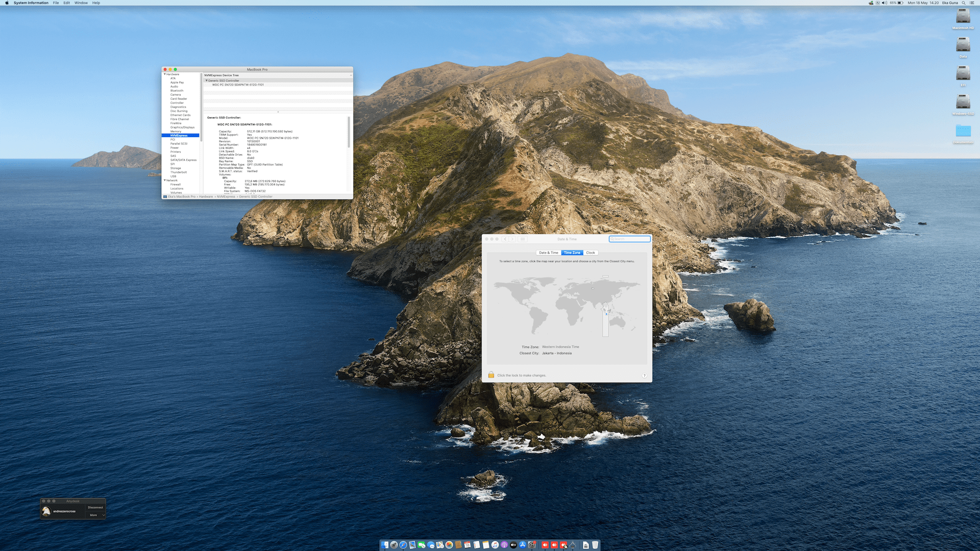The width and height of the screenshot is (980, 551).
Task: Collapse the Network category in sidebar
Action: coord(164,181)
